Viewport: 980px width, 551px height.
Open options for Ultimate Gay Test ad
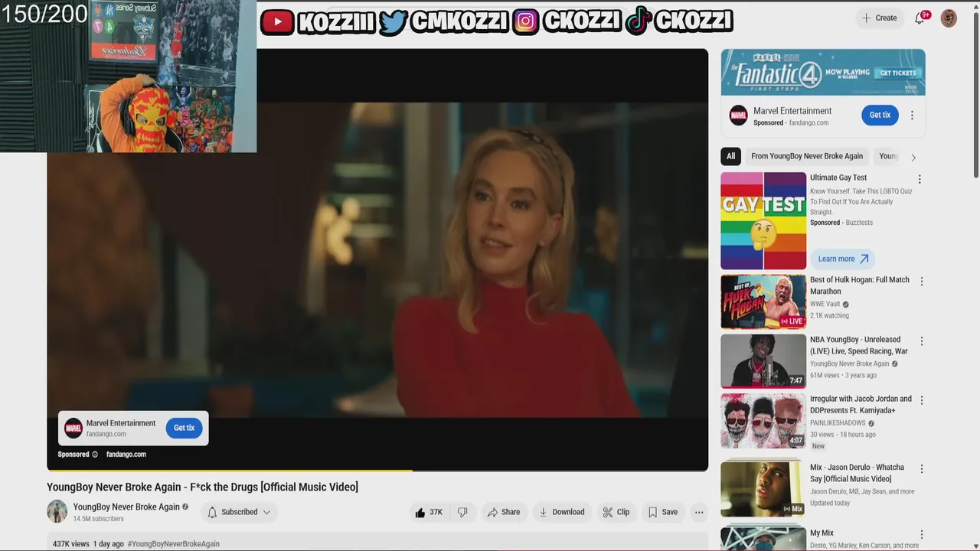tap(920, 179)
